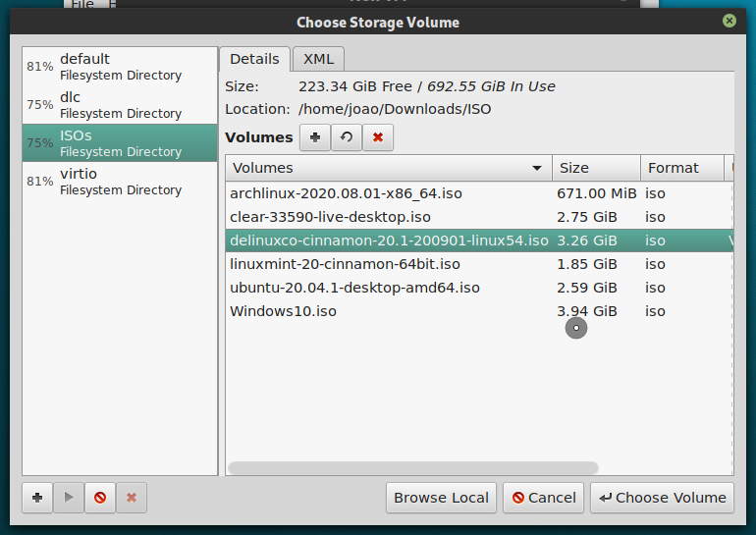
Task: Switch to the Details tab
Action: point(254,59)
